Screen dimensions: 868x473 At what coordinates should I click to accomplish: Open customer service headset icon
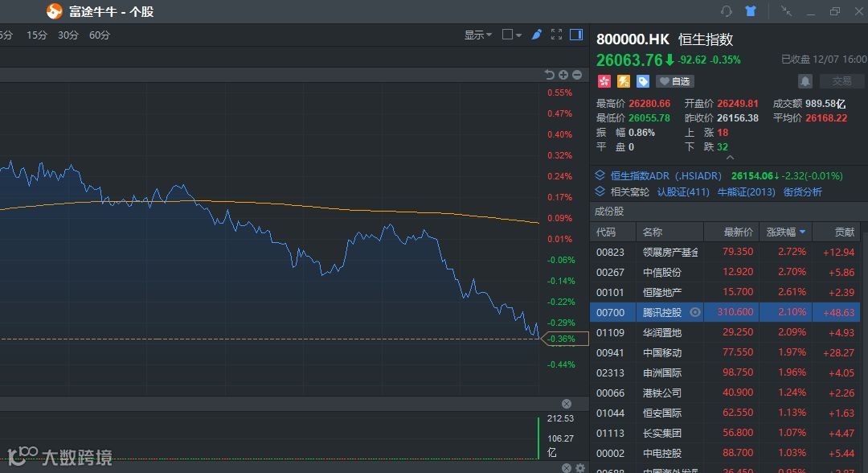coord(727,11)
